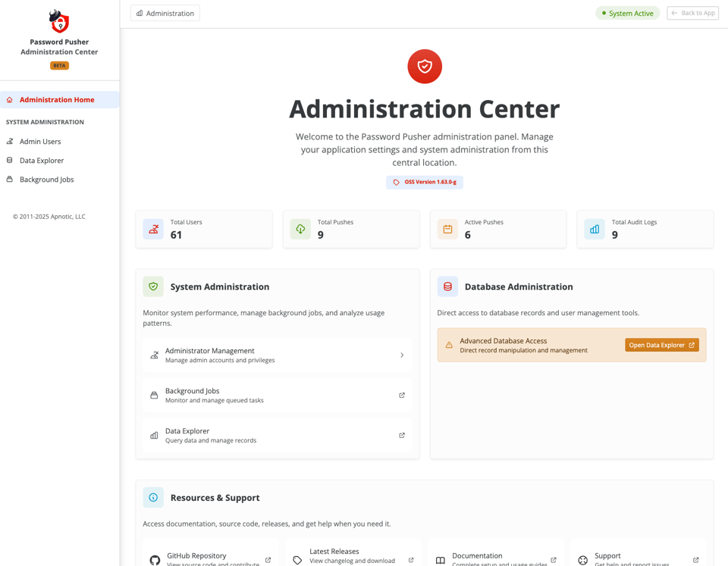Open the OSS Version 1.63.0-g link
This screenshot has height=566, width=728.
coord(424,182)
